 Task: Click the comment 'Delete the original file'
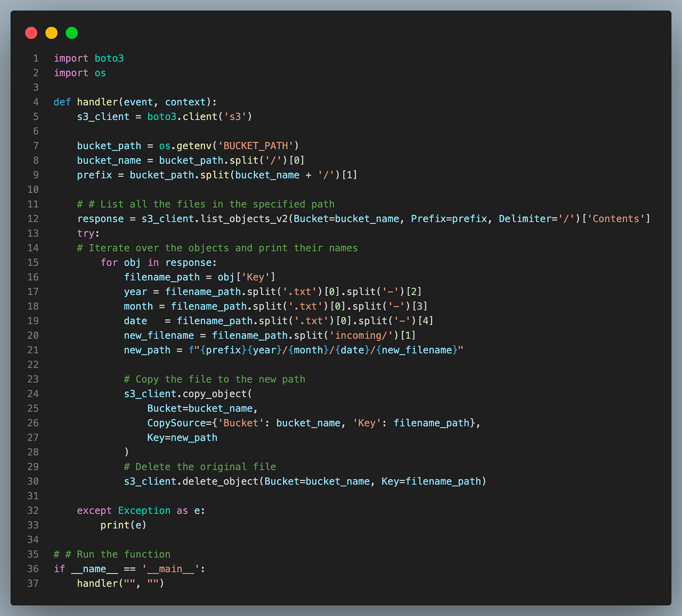200,467
